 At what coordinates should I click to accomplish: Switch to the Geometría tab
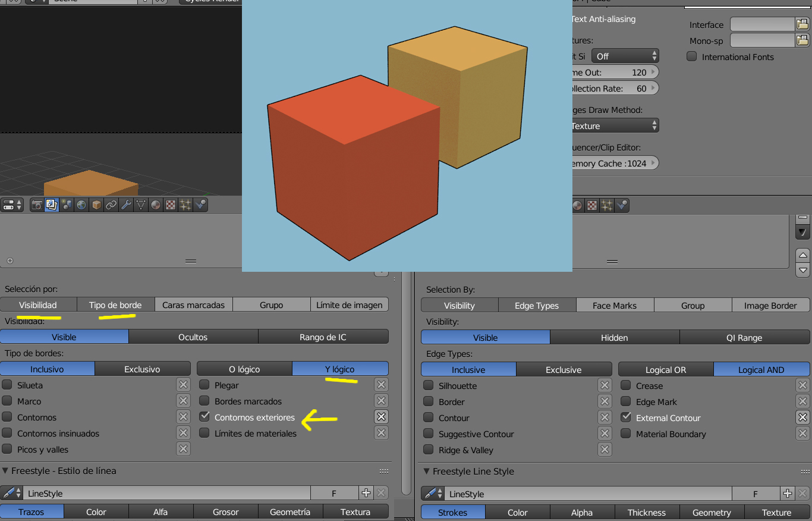291,511
